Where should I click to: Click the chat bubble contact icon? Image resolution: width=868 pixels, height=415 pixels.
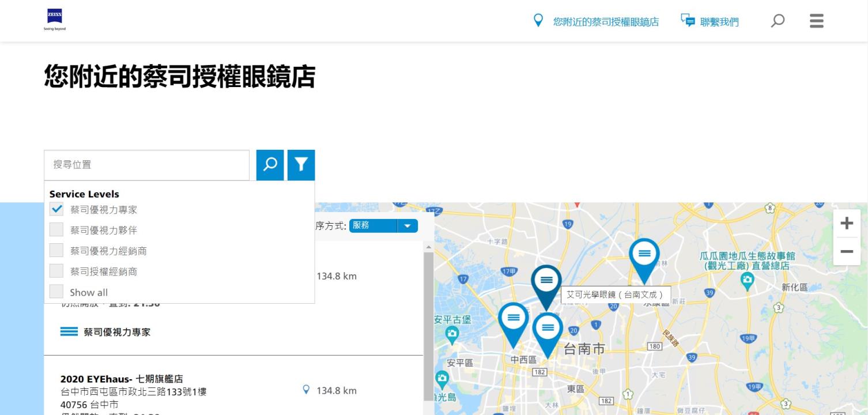(688, 21)
